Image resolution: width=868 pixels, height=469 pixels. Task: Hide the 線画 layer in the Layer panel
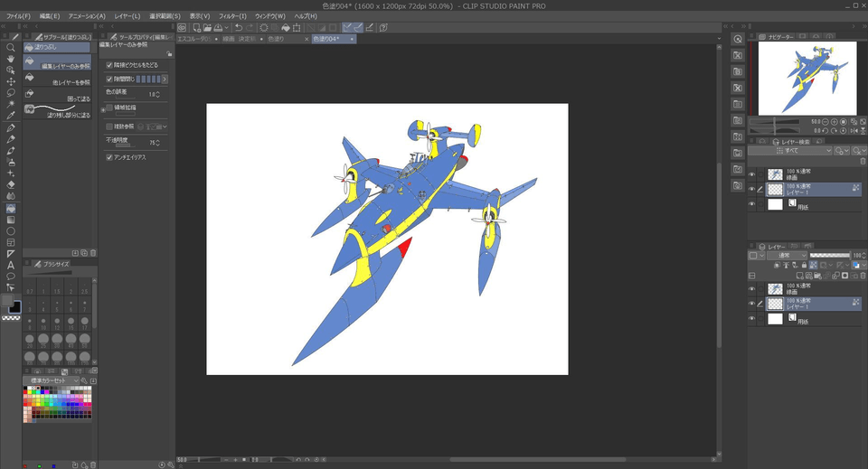[751, 288]
